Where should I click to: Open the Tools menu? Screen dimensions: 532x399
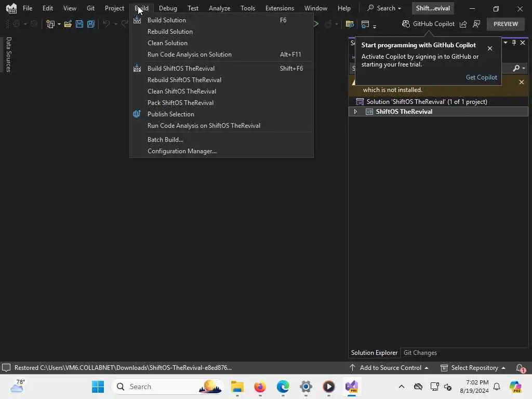coord(248,8)
